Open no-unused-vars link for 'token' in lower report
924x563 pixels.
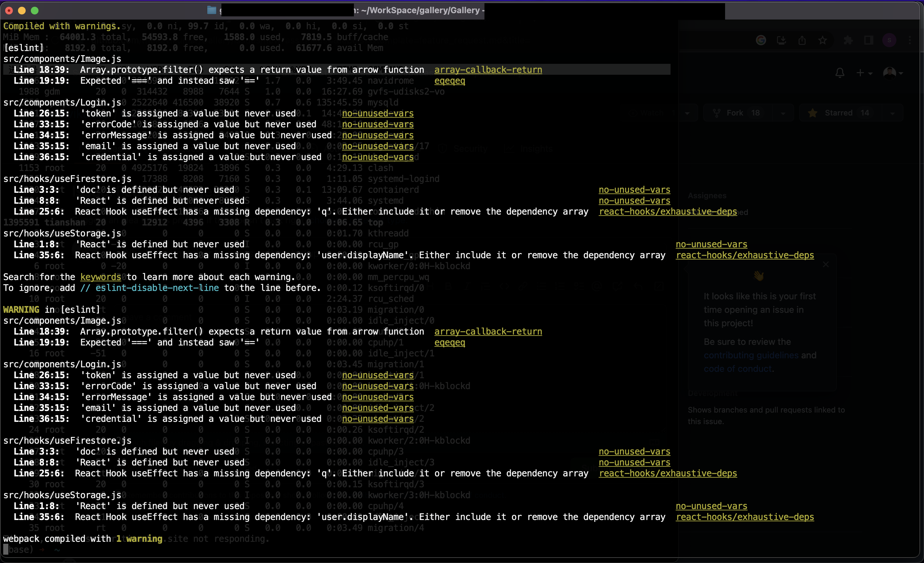(x=378, y=375)
